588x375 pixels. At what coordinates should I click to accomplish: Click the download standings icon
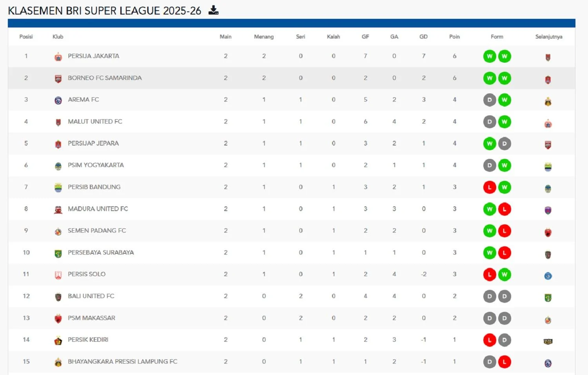[x=213, y=11]
